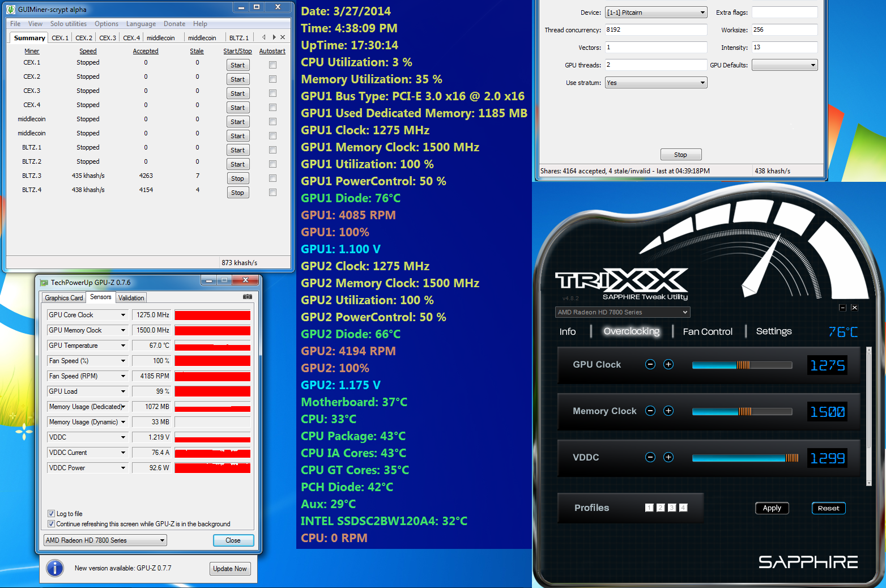
Task: Start the CEX.1 miner
Action: (238, 65)
